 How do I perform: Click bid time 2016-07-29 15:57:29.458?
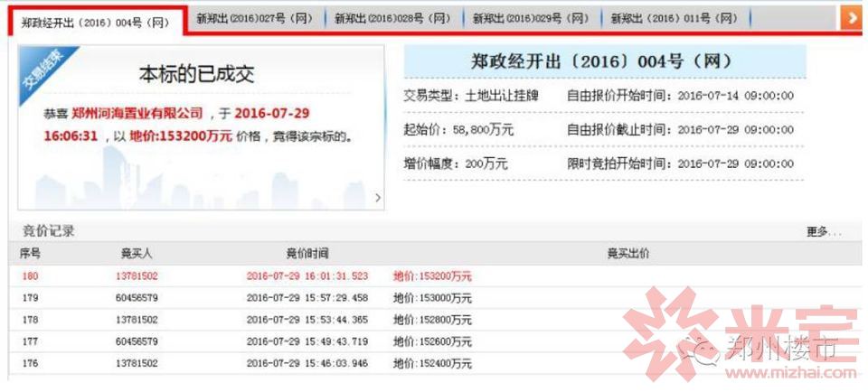click(x=307, y=298)
